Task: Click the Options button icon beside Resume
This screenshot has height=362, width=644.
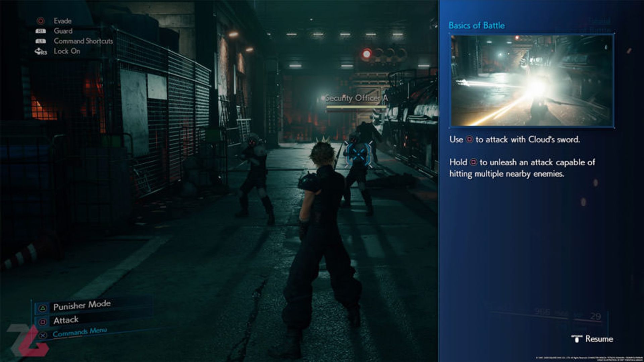Action: click(x=577, y=339)
